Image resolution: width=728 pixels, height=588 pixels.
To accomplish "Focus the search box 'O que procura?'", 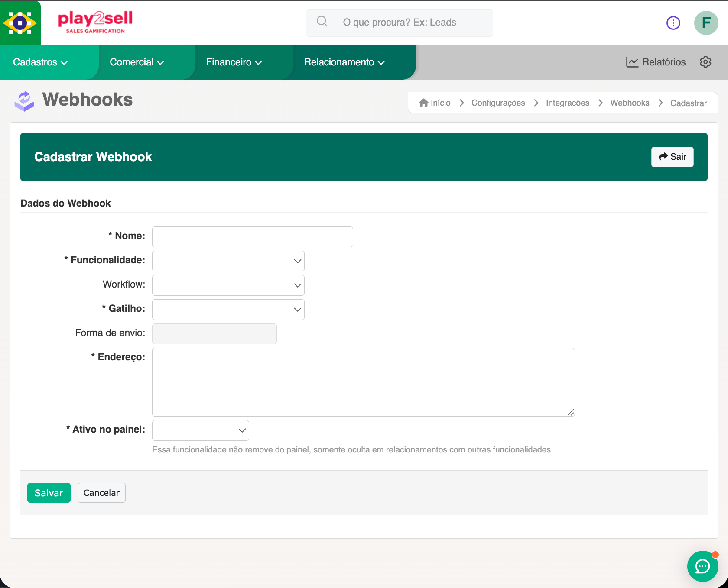I will [x=399, y=23].
